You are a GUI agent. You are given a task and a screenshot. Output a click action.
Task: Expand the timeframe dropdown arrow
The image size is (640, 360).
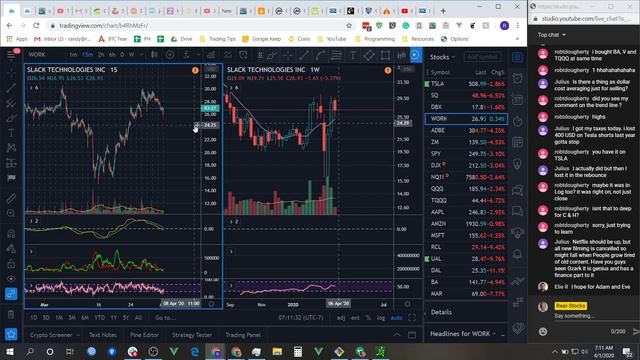point(141,55)
